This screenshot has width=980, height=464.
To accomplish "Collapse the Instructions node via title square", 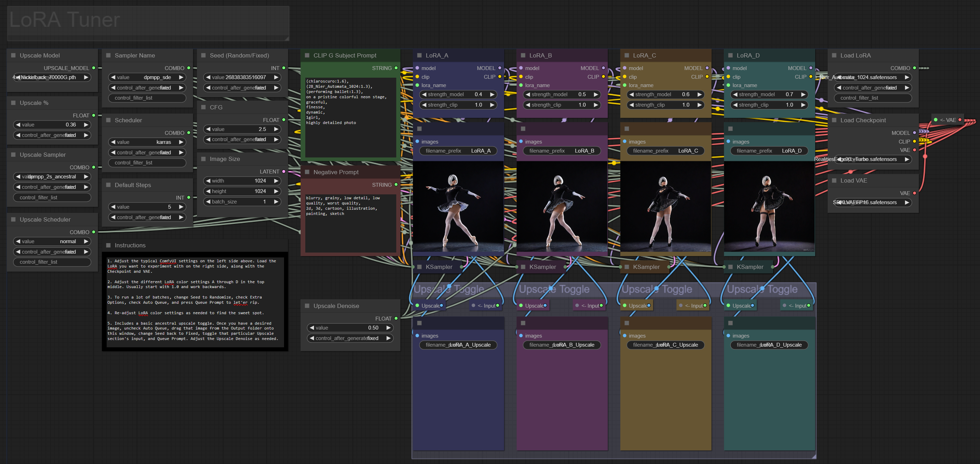I will (108, 245).
